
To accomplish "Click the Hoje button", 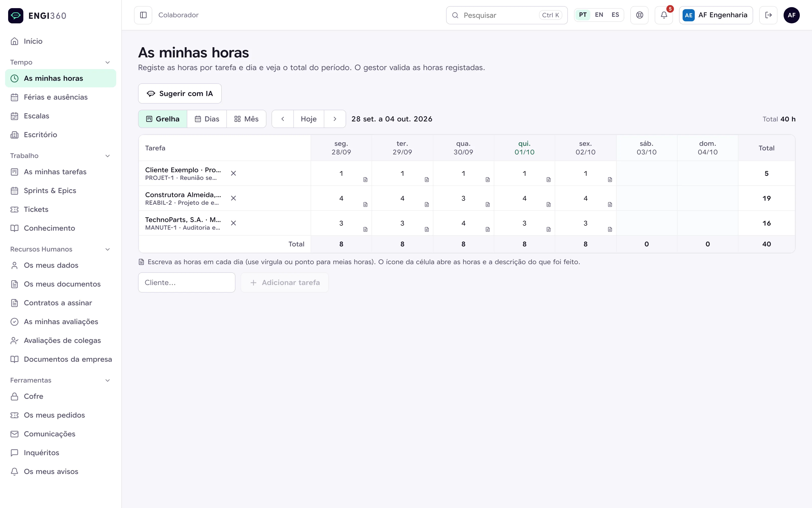I will coord(309,119).
